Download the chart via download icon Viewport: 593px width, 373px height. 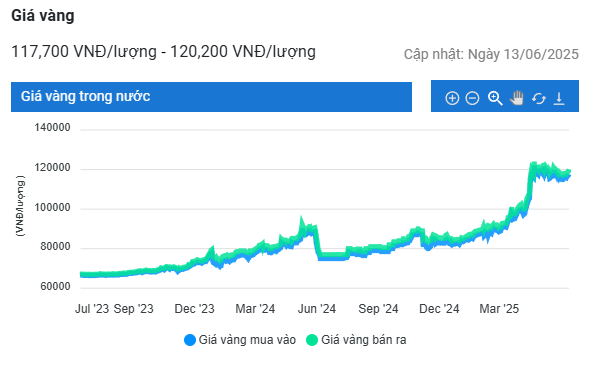pyautogui.click(x=559, y=98)
